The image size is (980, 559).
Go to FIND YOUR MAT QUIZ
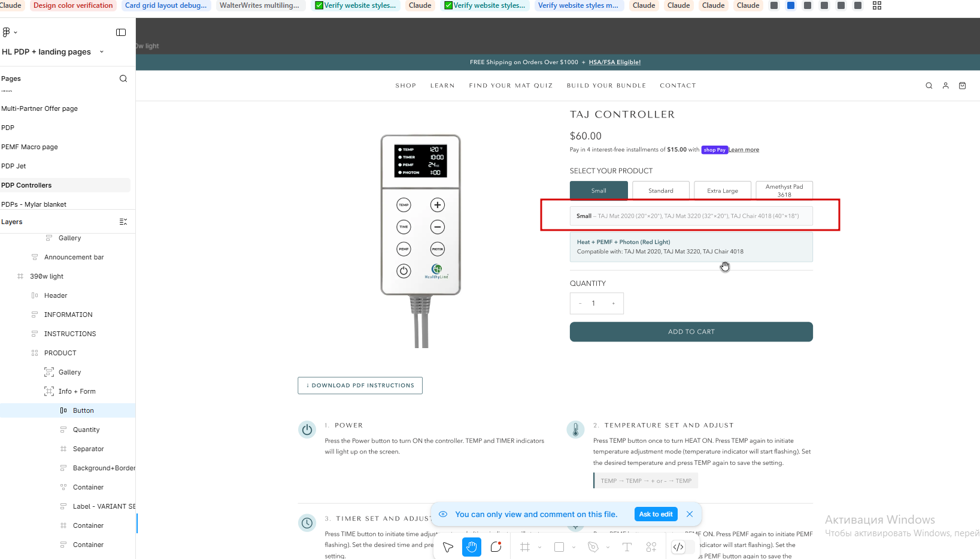pos(511,86)
